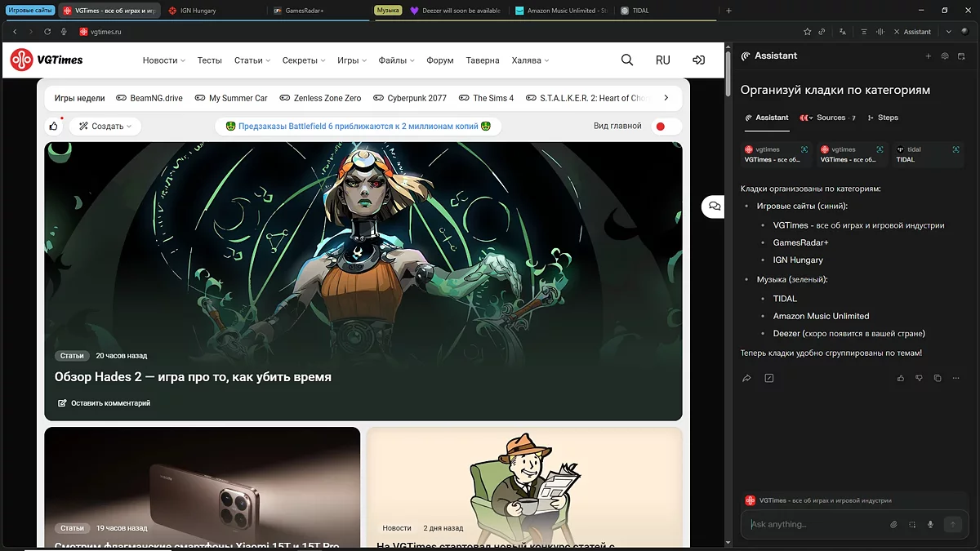Image resolution: width=980 pixels, height=551 pixels.
Task: Click the VGTimes site search magnifier icon
Action: [626, 60]
